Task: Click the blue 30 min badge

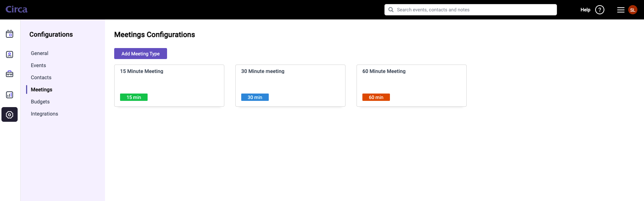Action: [x=255, y=97]
